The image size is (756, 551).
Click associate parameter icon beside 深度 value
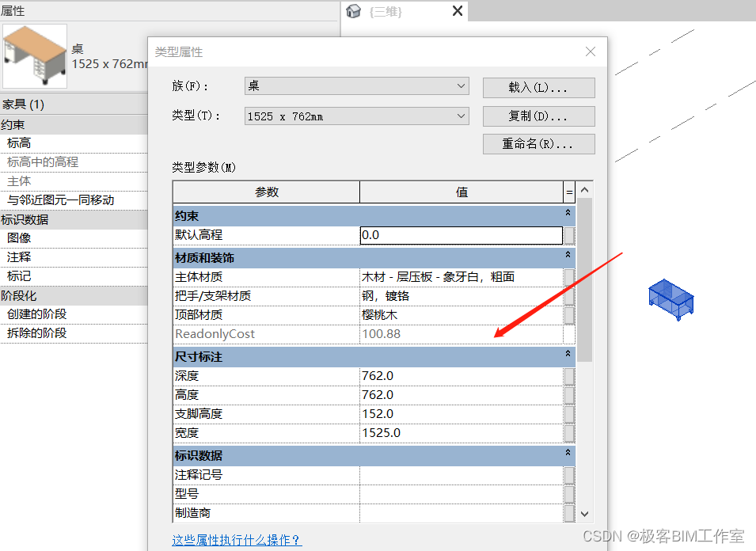click(x=569, y=375)
